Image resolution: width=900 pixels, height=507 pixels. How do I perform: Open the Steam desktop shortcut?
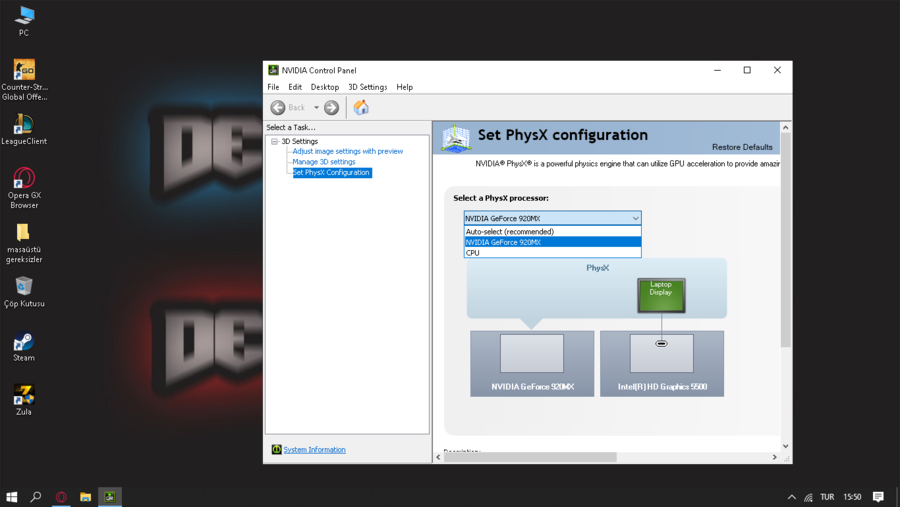coord(24,343)
